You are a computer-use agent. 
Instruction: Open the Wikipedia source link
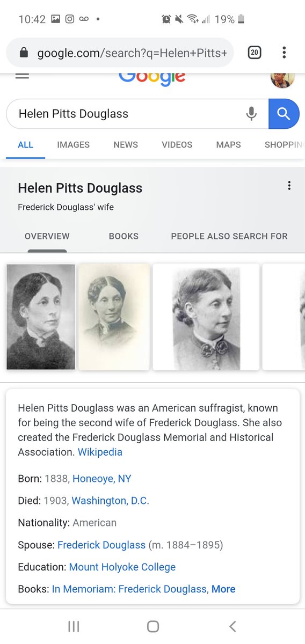(100, 452)
